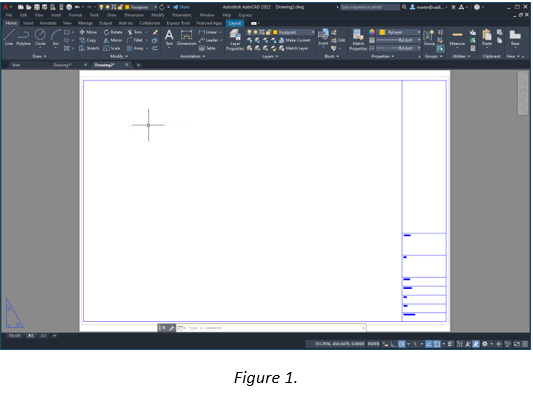The height and width of the screenshot is (393, 533).
Task: Expand the Properties panel
Action: point(382,56)
